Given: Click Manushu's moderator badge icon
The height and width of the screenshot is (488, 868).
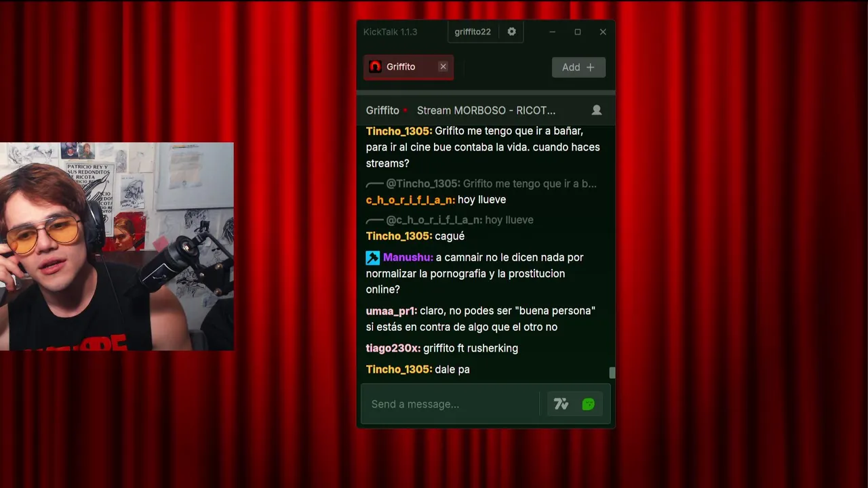Looking at the screenshot, I should point(373,258).
